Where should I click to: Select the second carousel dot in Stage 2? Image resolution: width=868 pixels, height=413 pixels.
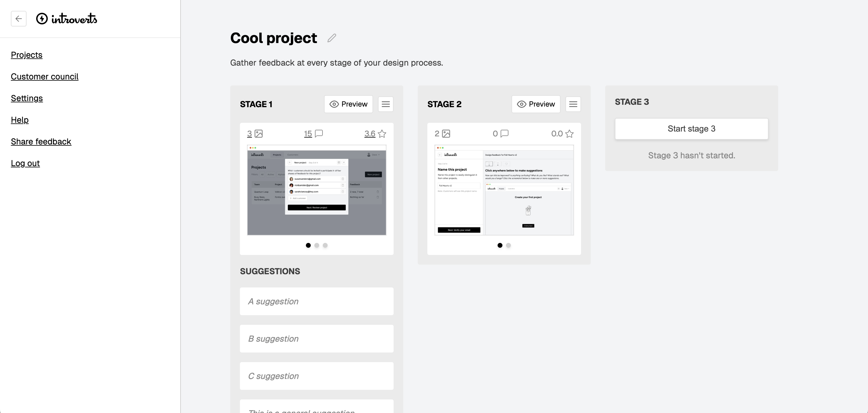point(508,245)
